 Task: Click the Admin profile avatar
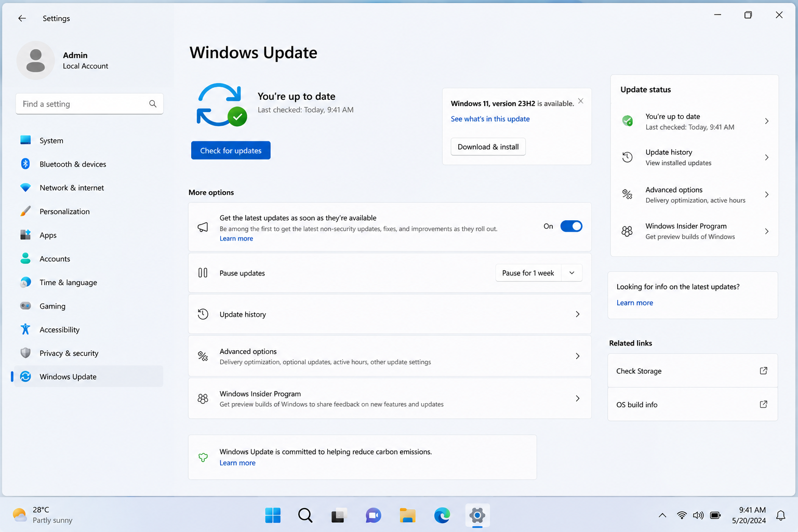coord(35,60)
